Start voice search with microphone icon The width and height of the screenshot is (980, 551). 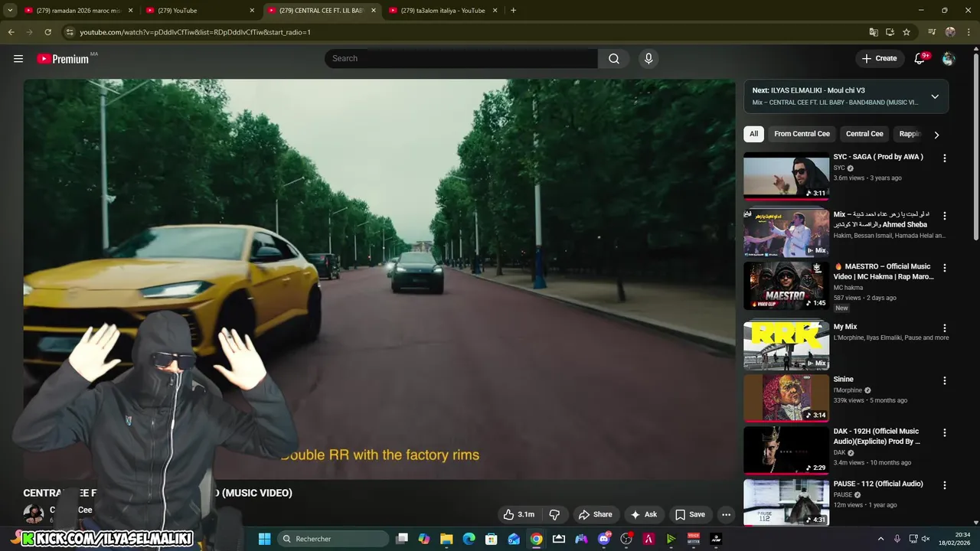click(648, 58)
